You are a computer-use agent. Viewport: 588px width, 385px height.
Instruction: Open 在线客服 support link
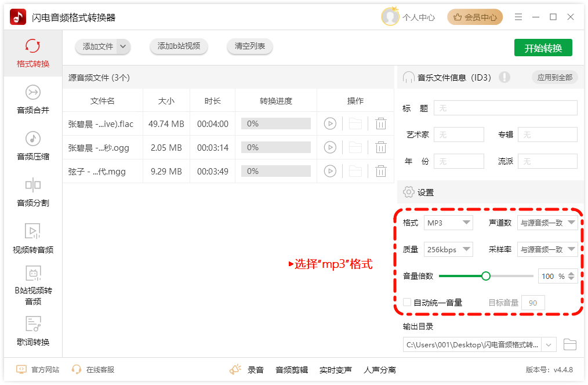(93, 369)
